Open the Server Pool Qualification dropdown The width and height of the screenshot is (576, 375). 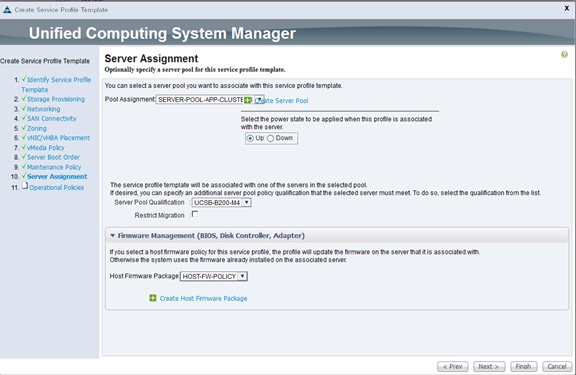point(222,202)
